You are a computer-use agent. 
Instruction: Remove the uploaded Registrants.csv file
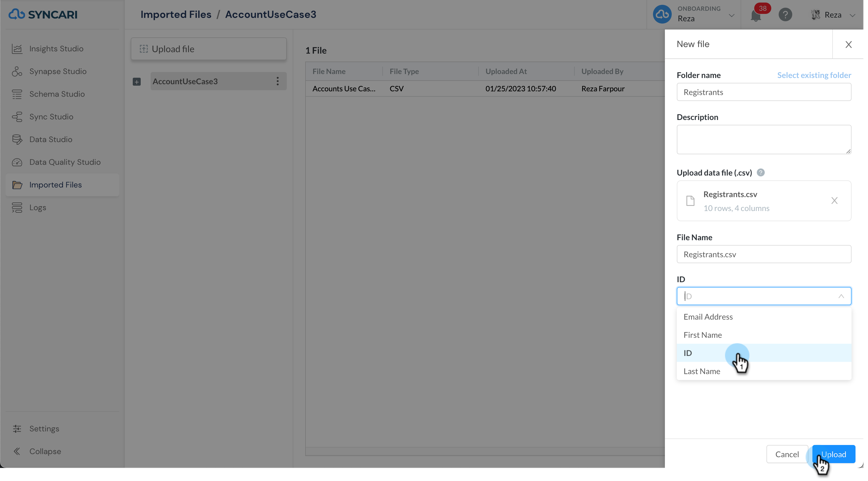coord(835,201)
